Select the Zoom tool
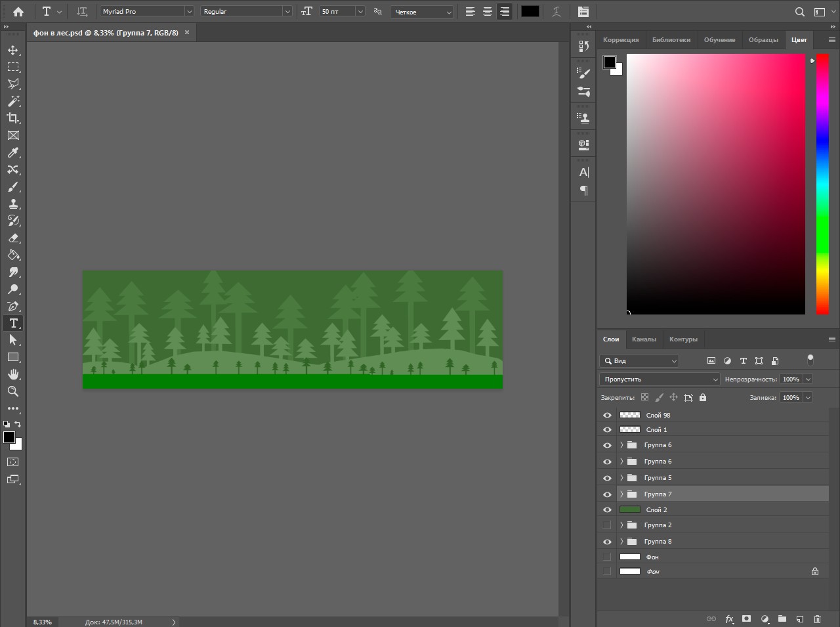840x627 pixels. [13, 391]
